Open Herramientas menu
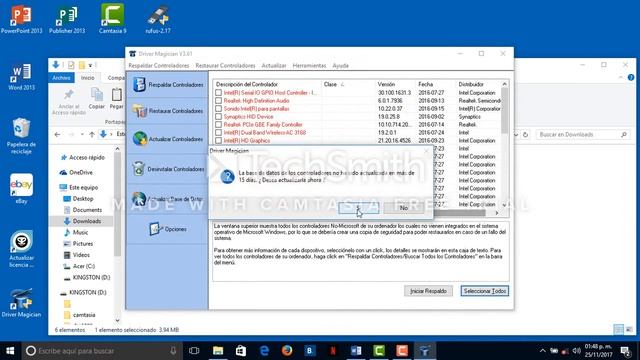 pyautogui.click(x=309, y=66)
